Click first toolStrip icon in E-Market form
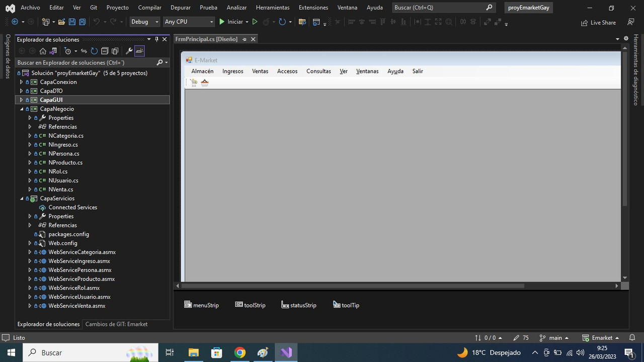This screenshot has height=362, width=644. (194, 82)
